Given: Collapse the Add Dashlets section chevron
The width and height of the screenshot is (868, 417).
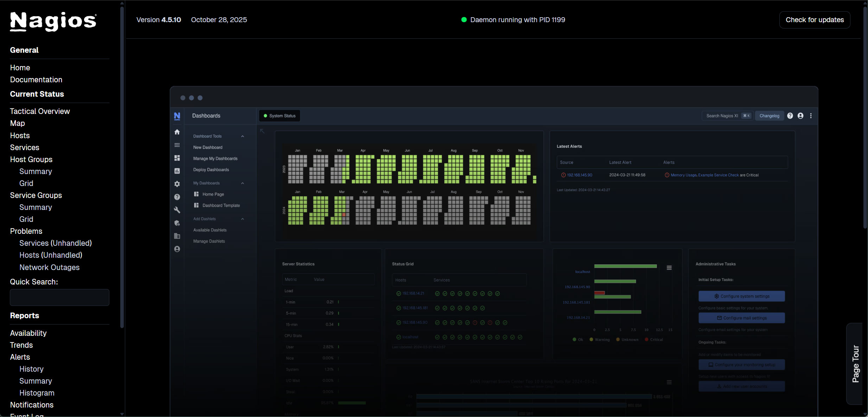Looking at the screenshot, I should tap(242, 219).
